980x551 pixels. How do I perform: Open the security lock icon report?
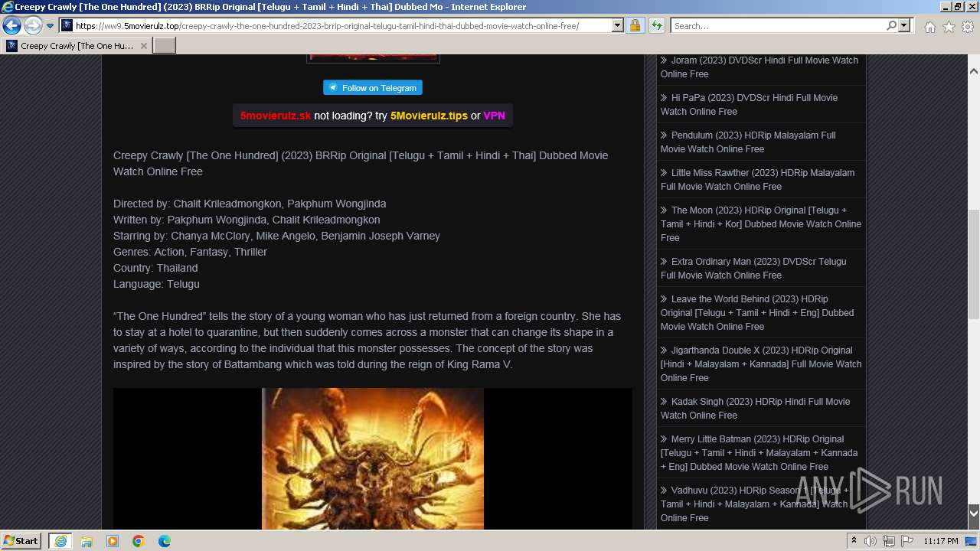coord(635,25)
